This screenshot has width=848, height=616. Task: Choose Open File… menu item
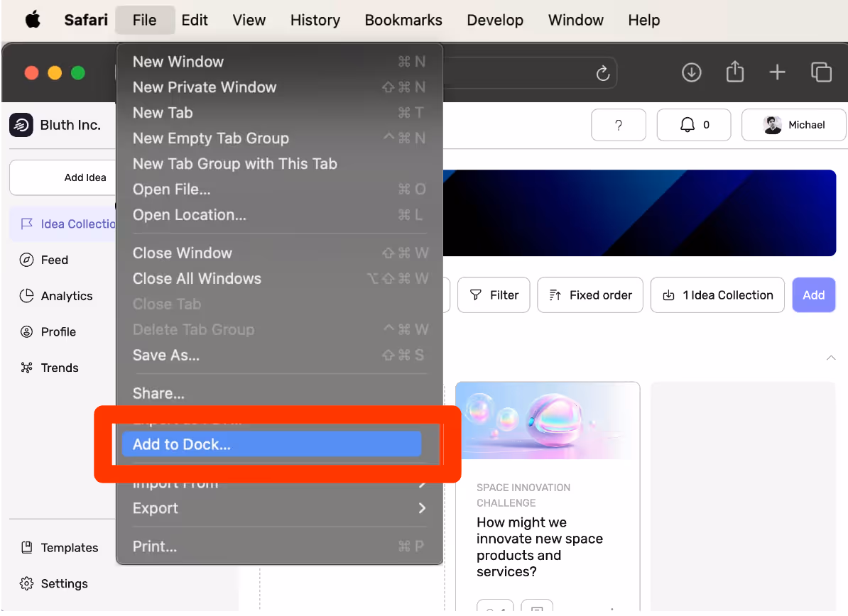coord(279,189)
